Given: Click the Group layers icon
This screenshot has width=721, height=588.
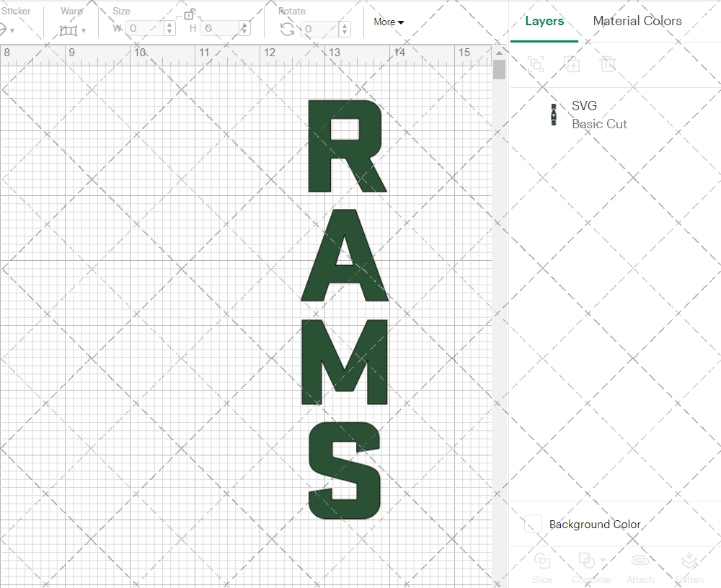Looking at the screenshot, I should [x=536, y=64].
